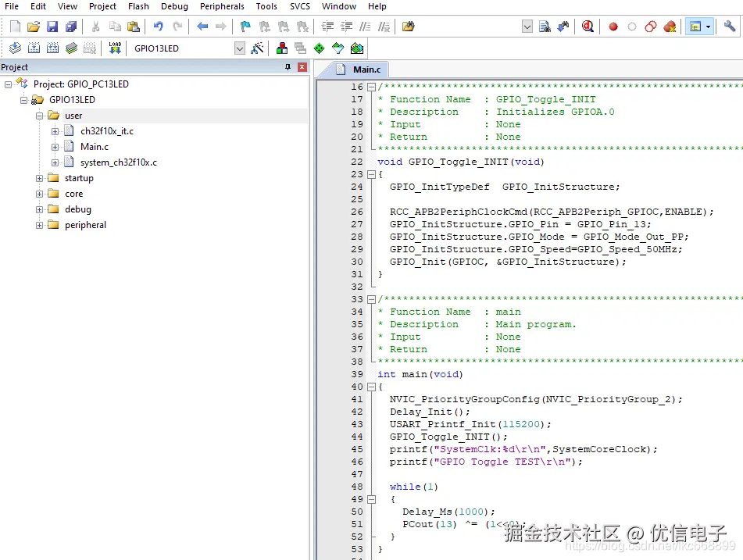The height and width of the screenshot is (560, 743).
Task: Fold the code block at line 40
Action: point(372,387)
